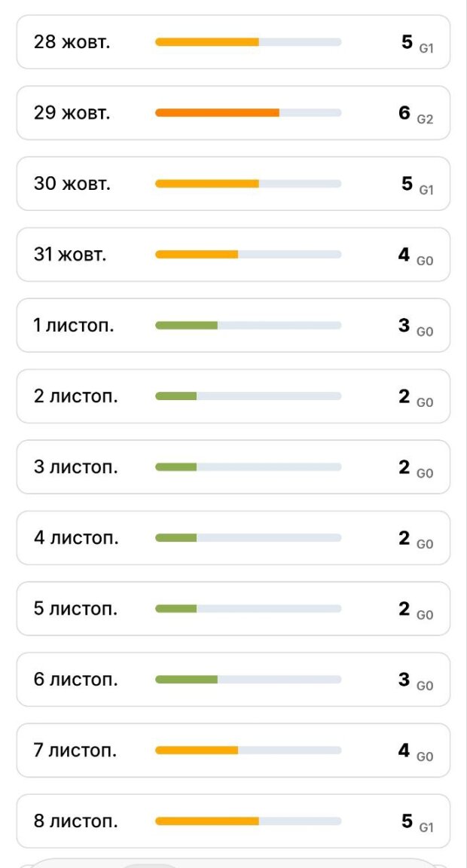
Task: Click the G1 badge for 28 жовт.
Action: pos(426,48)
